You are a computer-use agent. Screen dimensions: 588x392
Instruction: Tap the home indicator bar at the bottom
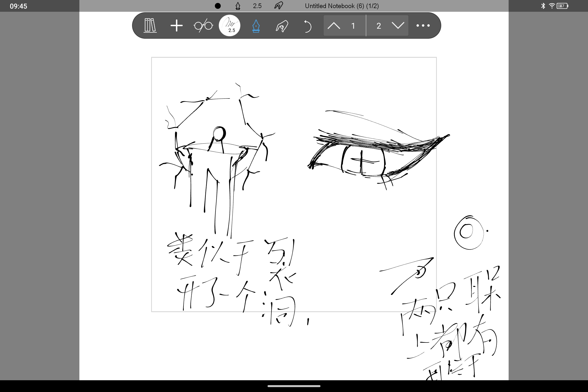pyautogui.click(x=294, y=386)
